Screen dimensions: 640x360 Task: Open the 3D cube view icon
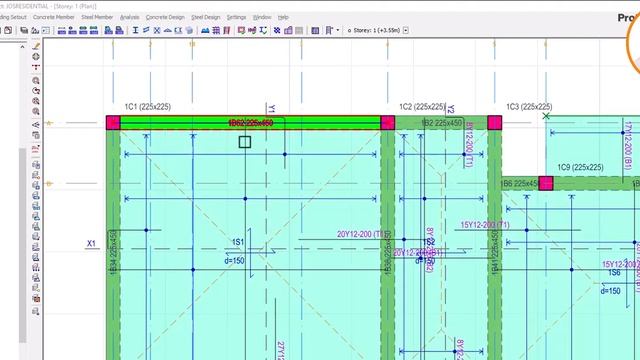189,30
